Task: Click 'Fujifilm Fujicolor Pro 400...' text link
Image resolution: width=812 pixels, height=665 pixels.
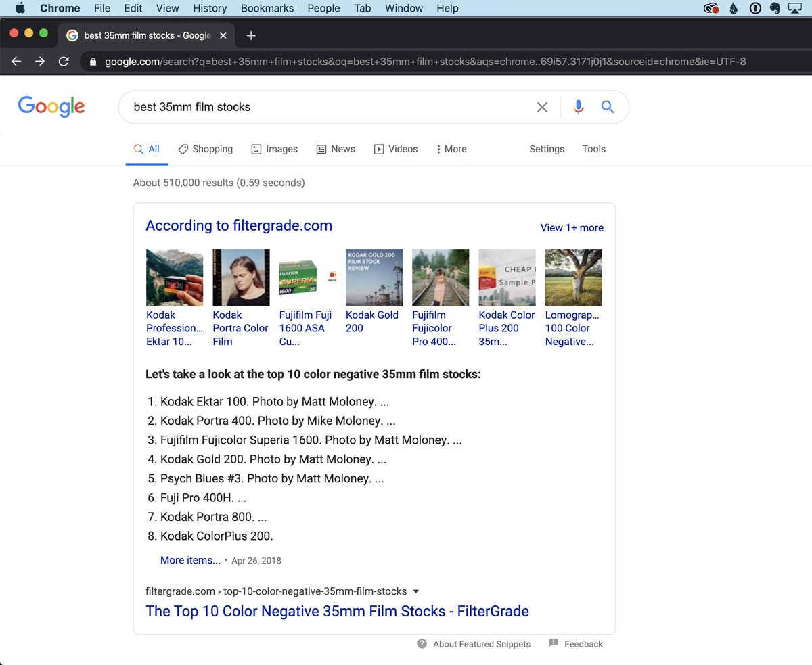Action: (434, 328)
